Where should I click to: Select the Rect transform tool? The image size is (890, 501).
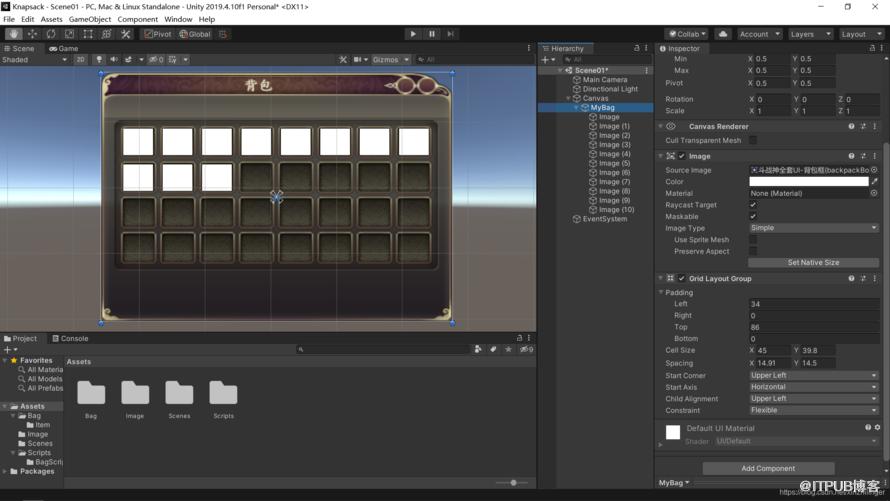click(x=88, y=34)
